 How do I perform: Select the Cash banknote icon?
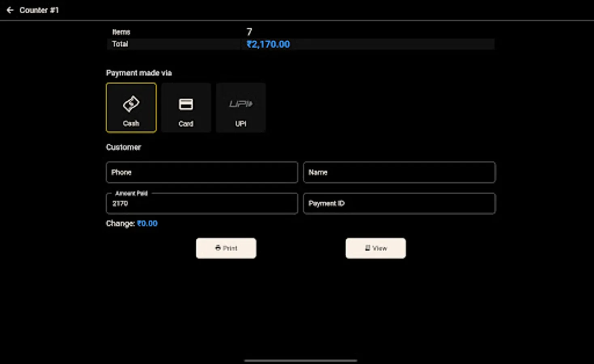(x=131, y=104)
